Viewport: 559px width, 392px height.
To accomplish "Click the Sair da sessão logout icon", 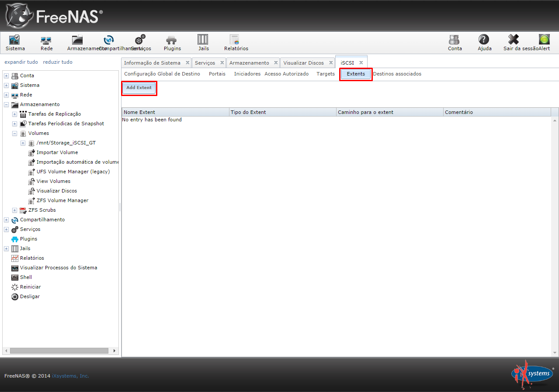I will coord(514,40).
